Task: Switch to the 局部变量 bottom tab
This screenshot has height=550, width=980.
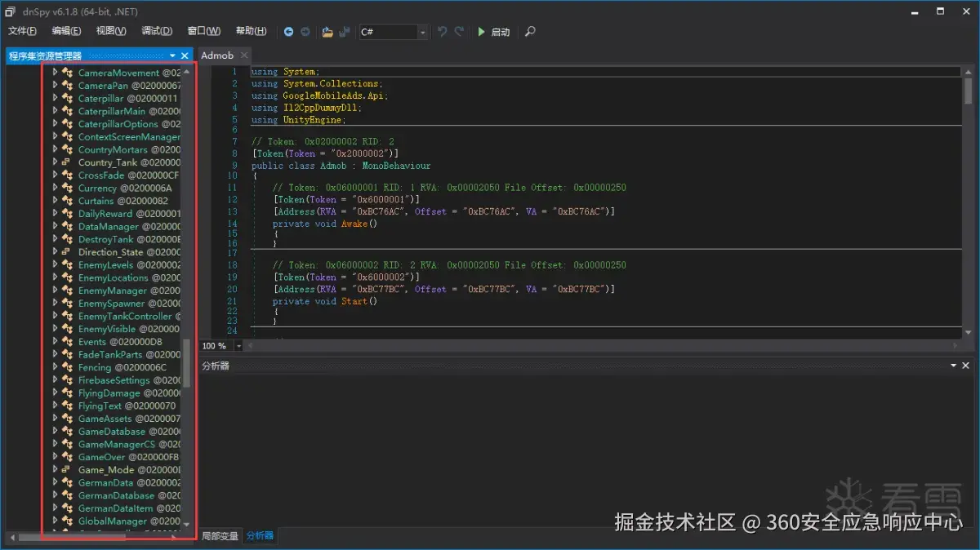Action: (x=220, y=536)
